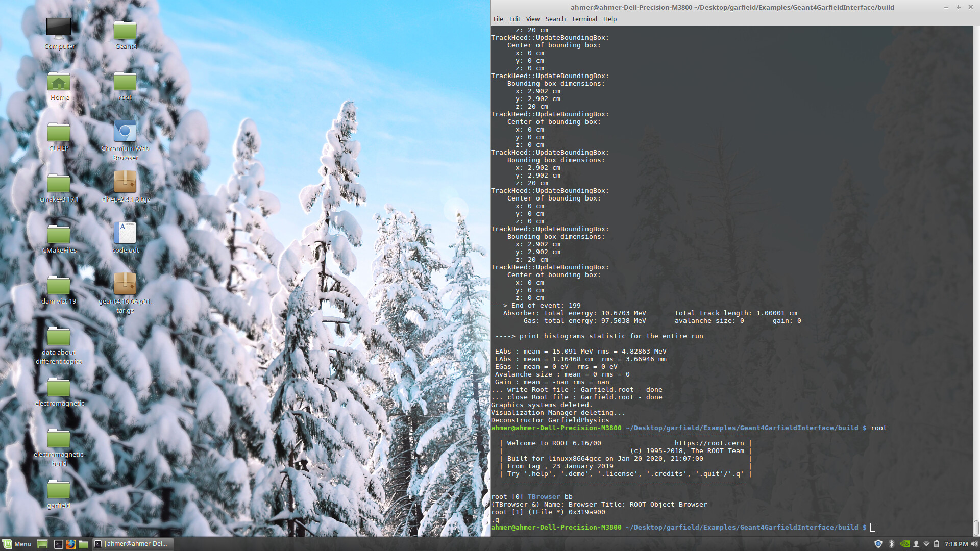This screenshot has height=551, width=980.
Task: Select the clhep-2.4.1.3.tgz archive
Action: point(125,186)
